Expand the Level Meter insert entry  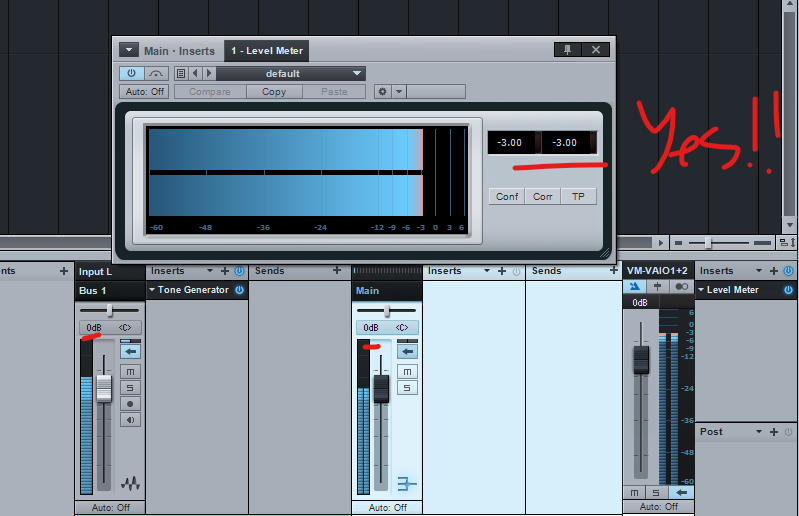[x=701, y=290]
